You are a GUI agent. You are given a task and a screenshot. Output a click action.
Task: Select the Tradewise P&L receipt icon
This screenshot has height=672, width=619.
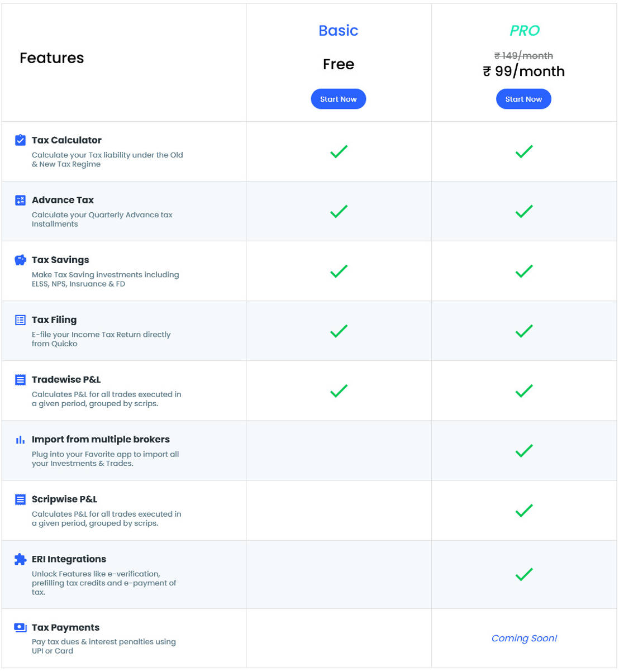tap(20, 379)
